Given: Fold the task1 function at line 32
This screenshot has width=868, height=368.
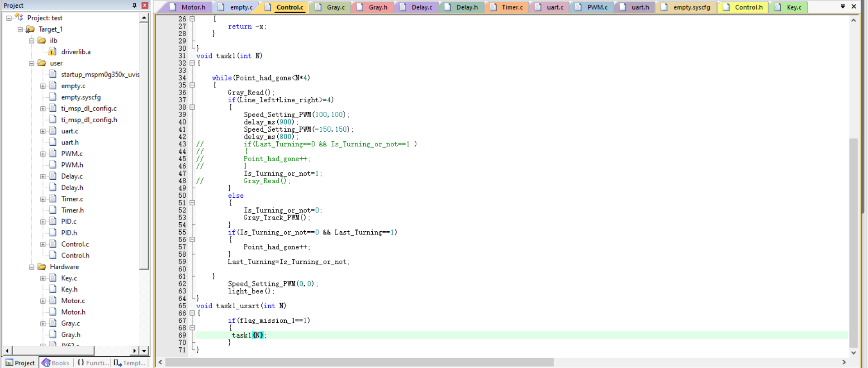Looking at the screenshot, I should pos(192,63).
